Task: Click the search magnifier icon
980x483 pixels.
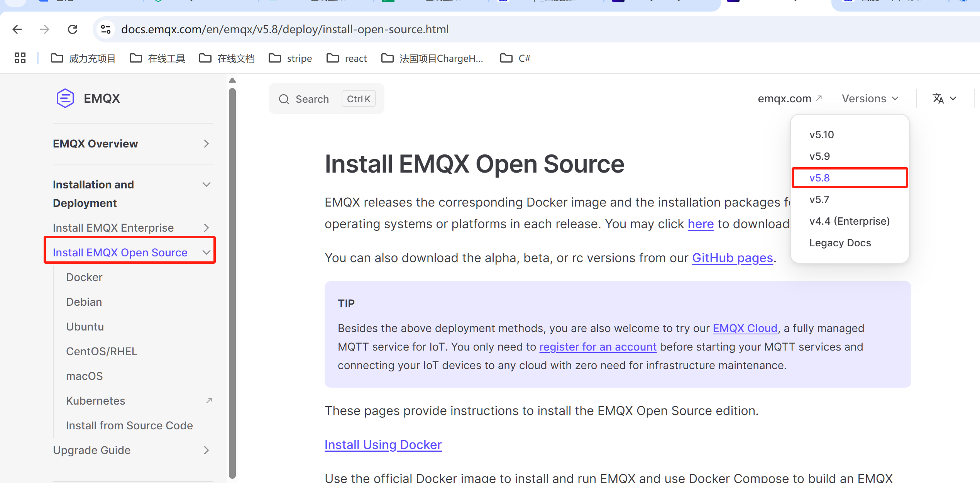Action: pyautogui.click(x=284, y=99)
